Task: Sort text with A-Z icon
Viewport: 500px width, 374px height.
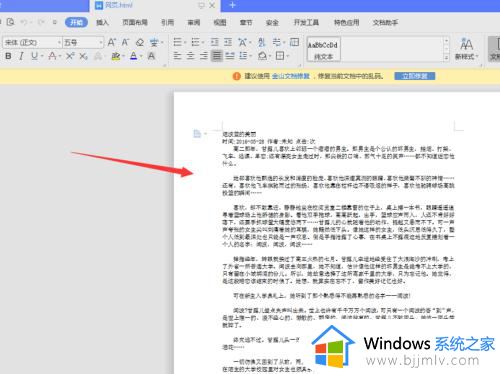Action: pyautogui.click(x=262, y=42)
